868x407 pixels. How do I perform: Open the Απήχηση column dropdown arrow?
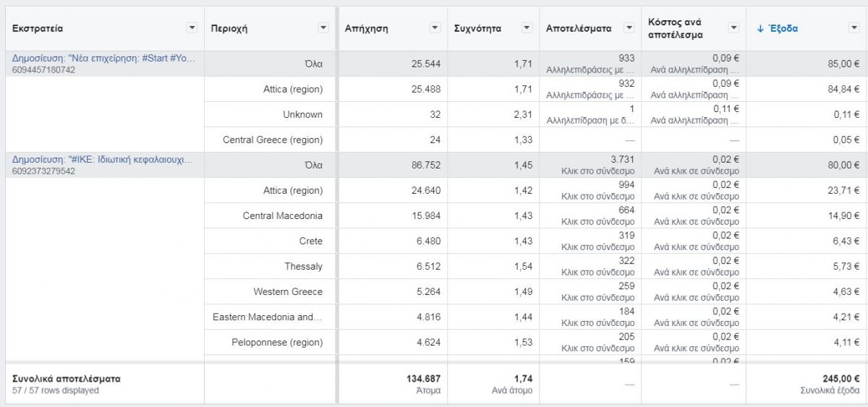click(x=435, y=28)
